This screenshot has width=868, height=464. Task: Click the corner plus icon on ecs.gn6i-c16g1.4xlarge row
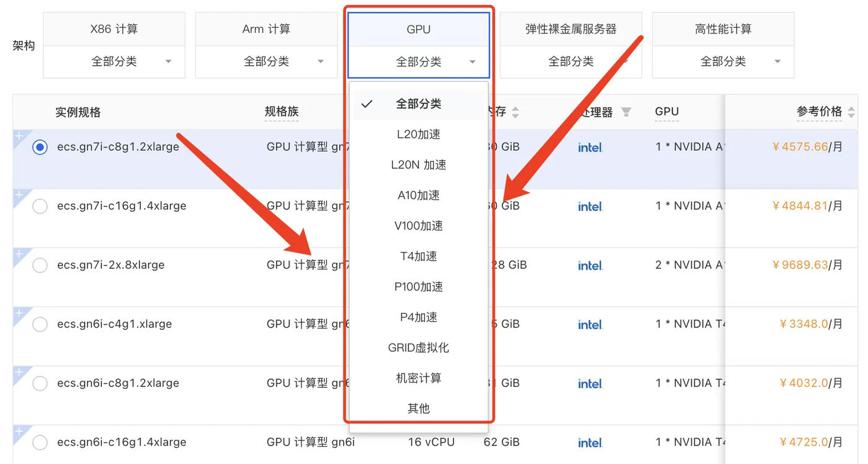19,431
